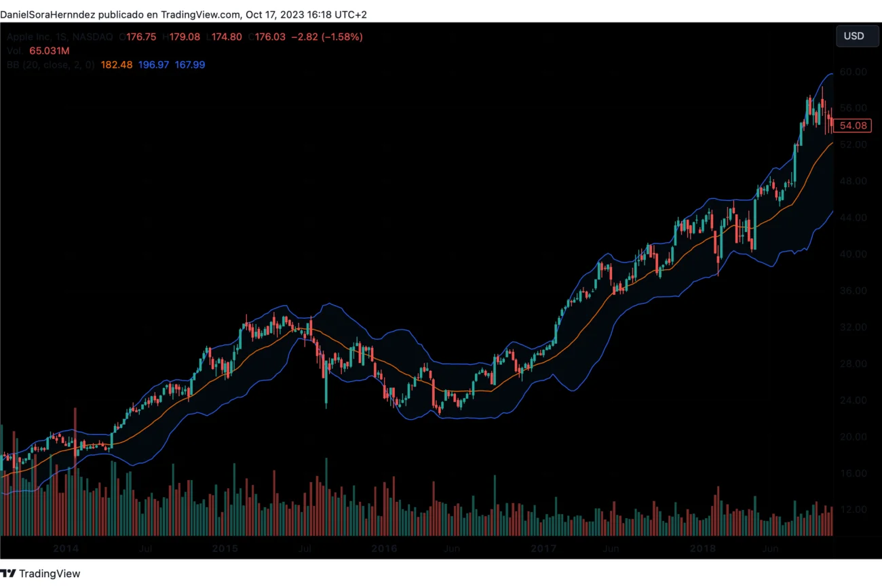Click the 32.00 level on the price scale
This screenshot has height=588, width=882.
(853, 327)
